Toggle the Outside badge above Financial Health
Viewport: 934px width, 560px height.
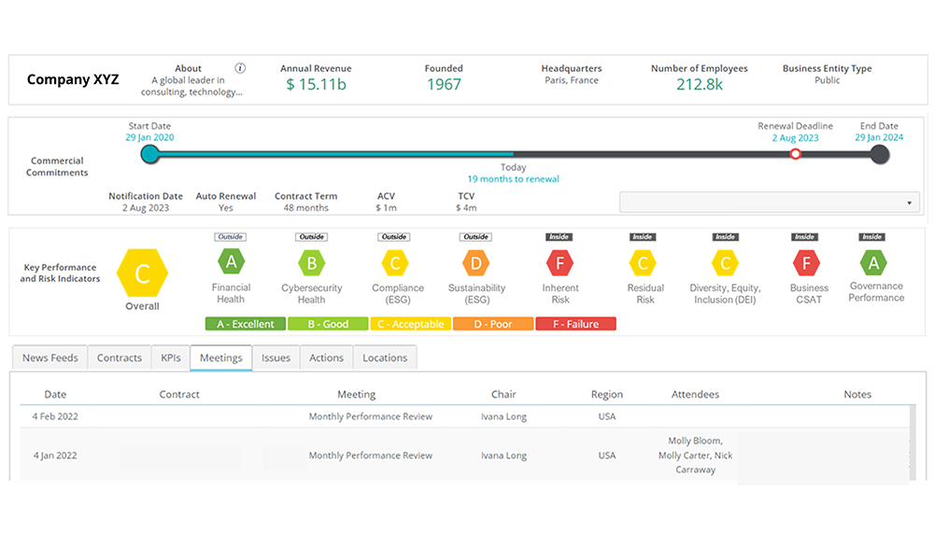tap(230, 237)
